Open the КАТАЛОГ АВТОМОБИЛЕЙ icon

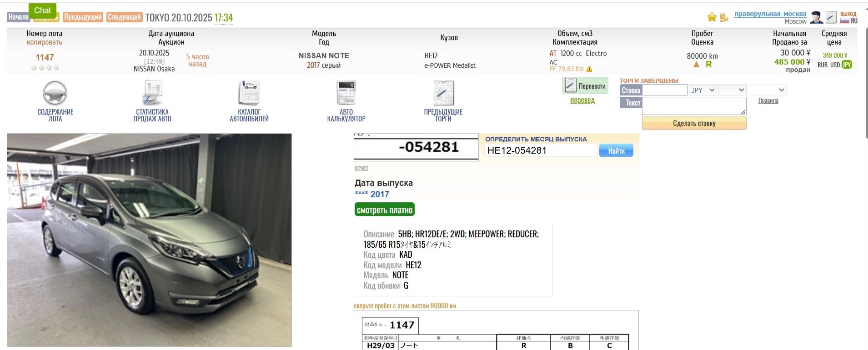pyautogui.click(x=249, y=93)
